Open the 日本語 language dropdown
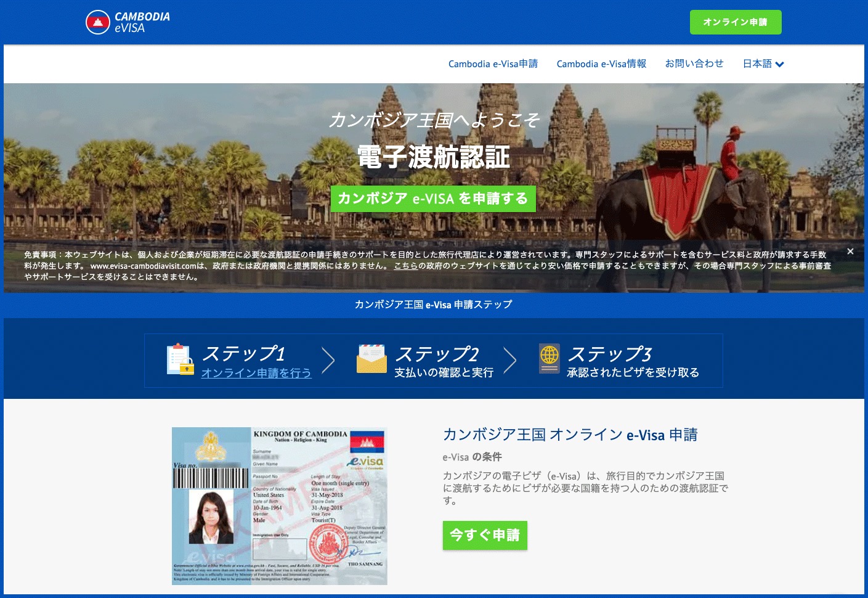The width and height of the screenshot is (868, 598). pyautogui.click(x=757, y=63)
